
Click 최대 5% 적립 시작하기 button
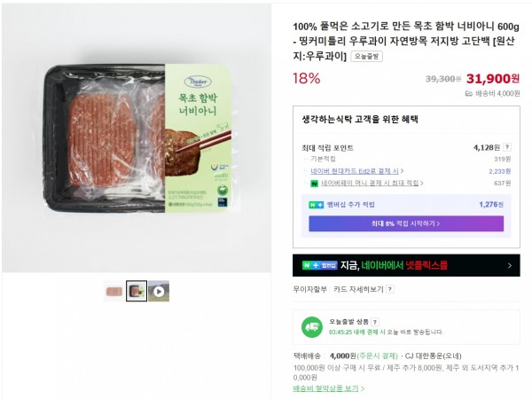pos(406,223)
